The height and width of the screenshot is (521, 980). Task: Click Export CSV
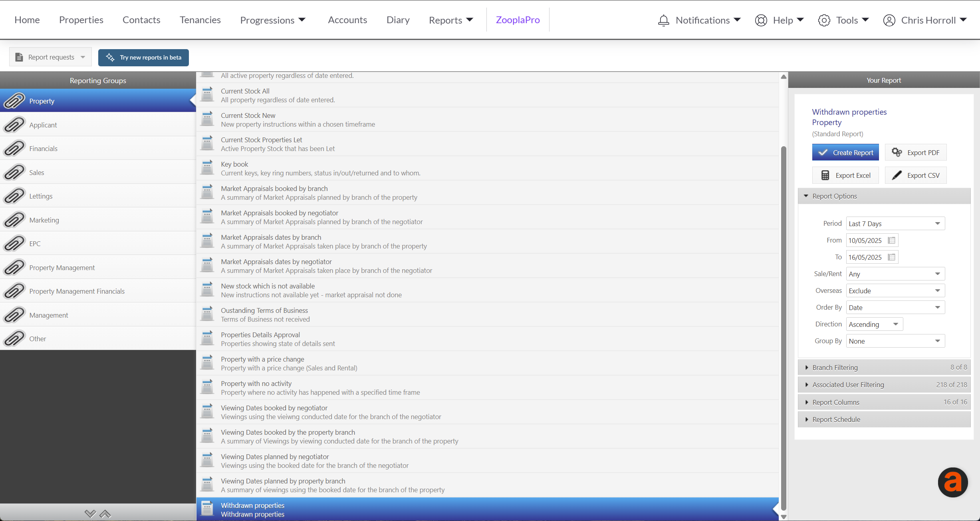(916, 175)
